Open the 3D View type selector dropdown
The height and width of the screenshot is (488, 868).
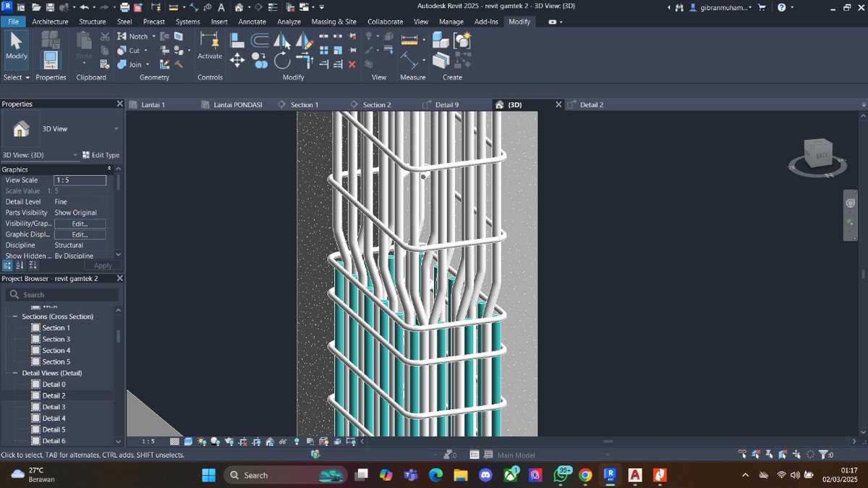tap(116, 129)
